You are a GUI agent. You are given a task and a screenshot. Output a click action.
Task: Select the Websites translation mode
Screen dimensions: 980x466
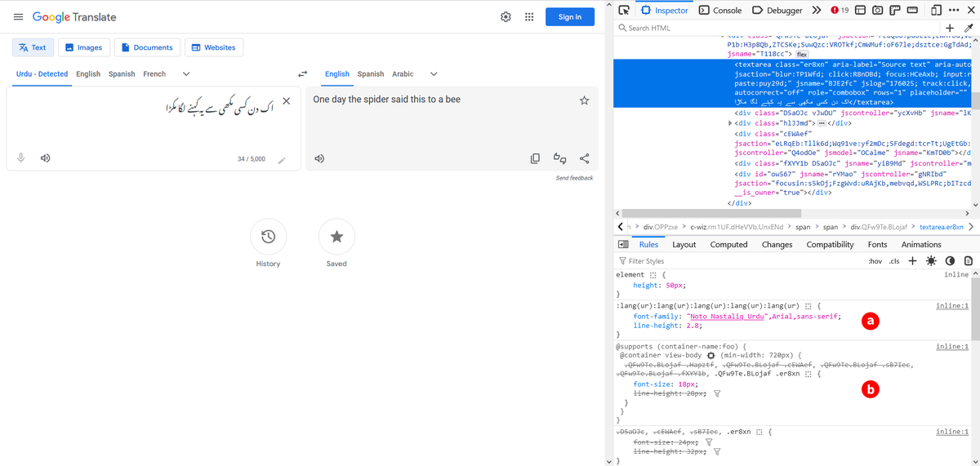click(214, 47)
